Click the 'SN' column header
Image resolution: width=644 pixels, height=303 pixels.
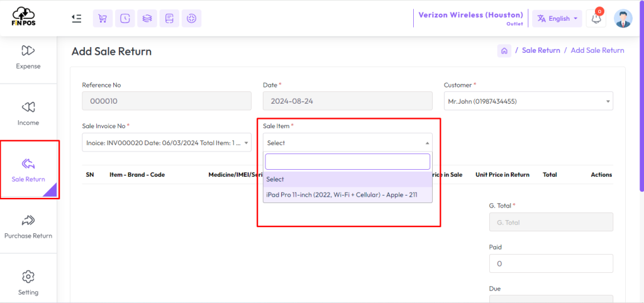point(90,175)
